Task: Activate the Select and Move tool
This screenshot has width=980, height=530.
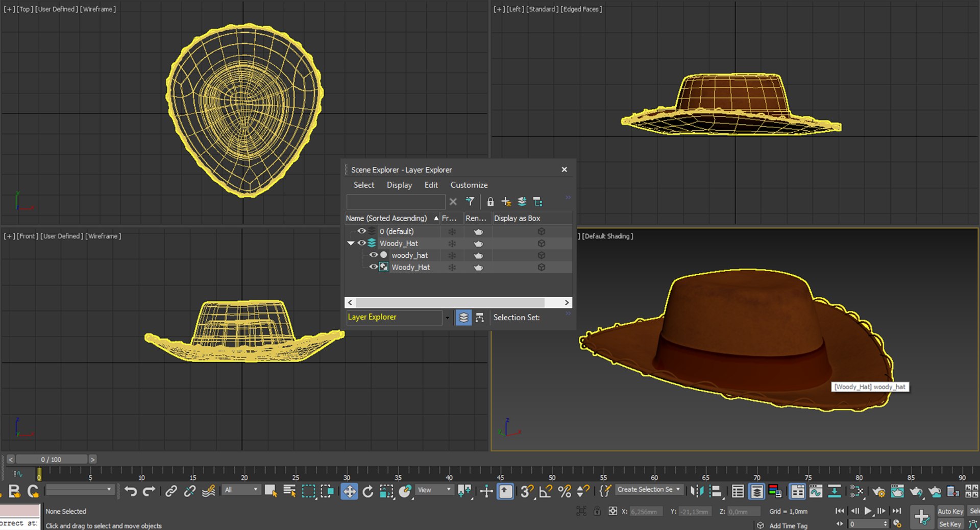Action: [349, 491]
